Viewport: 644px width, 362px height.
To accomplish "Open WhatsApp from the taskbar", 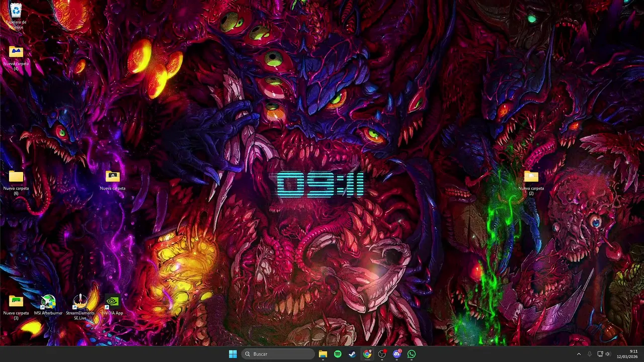I will [412, 354].
